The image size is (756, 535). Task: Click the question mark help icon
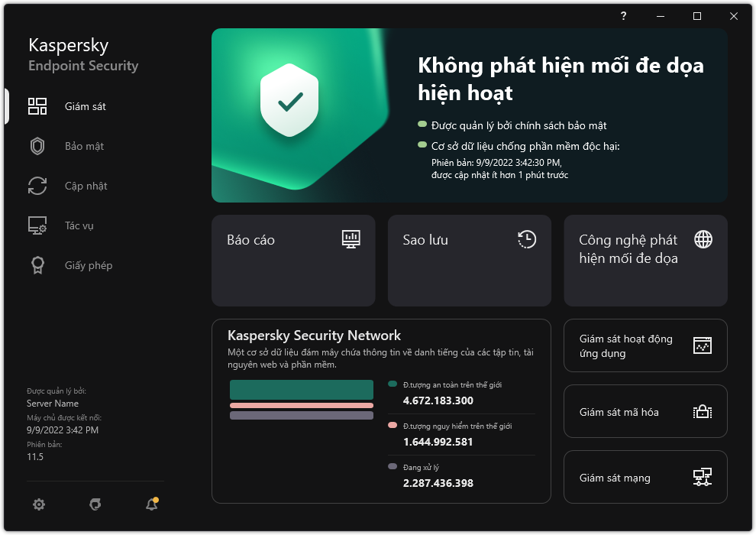623,16
